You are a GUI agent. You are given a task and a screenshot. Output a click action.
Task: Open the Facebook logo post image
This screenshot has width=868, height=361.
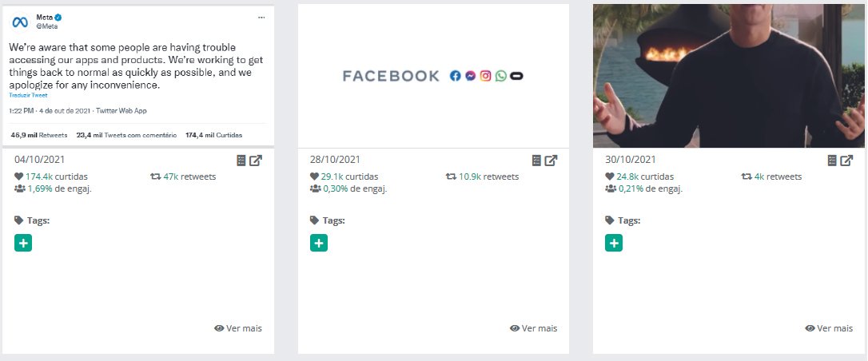point(433,76)
